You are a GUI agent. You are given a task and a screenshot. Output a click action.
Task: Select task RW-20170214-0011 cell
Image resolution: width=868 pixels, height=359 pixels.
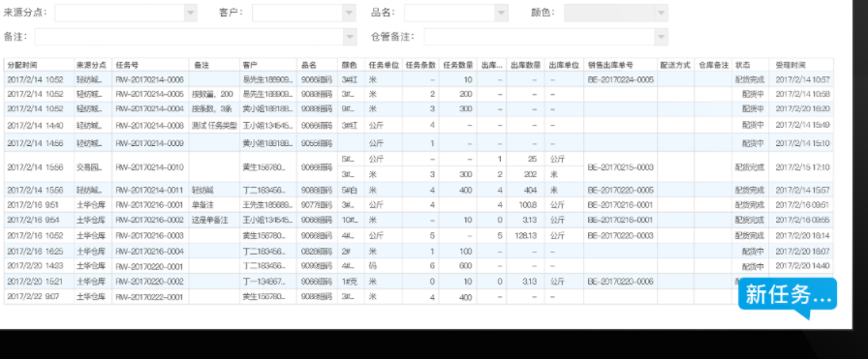150,190
